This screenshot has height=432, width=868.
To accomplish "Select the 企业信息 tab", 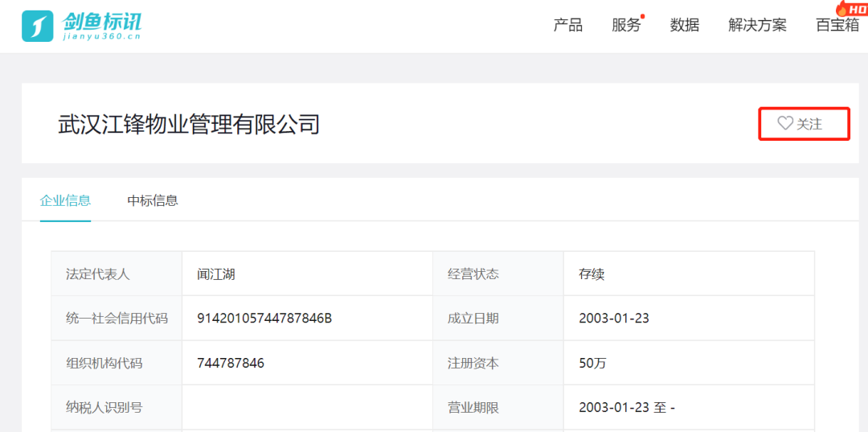I will tap(65, 200).
